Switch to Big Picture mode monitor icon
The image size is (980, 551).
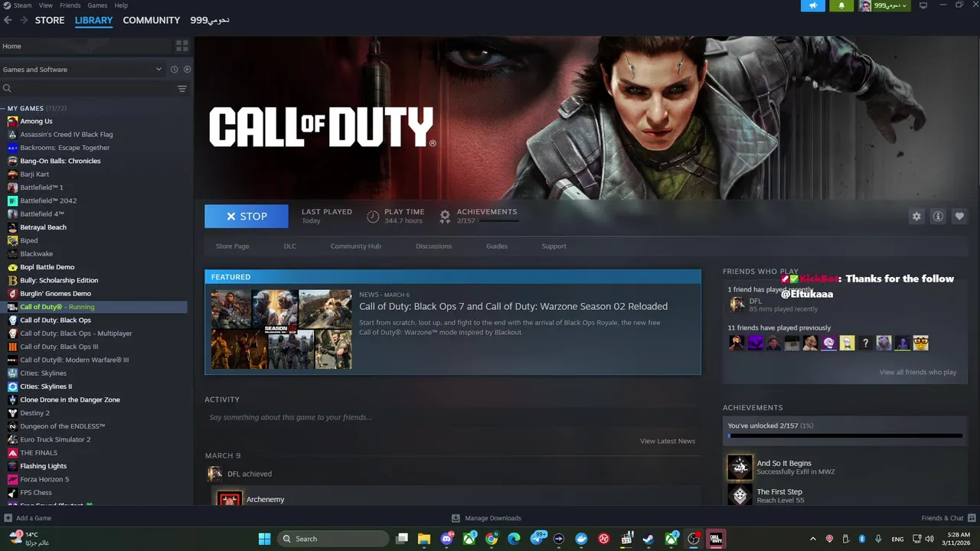coord(923,5)
